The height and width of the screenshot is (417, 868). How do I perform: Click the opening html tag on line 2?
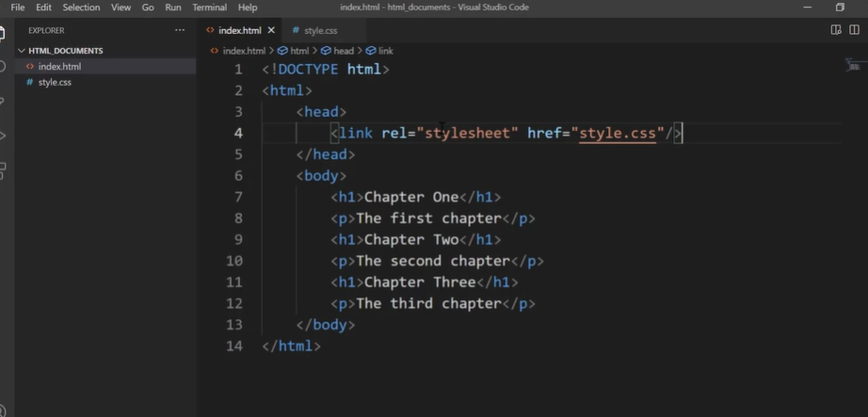pyautogui.click(x=287, y=90)
